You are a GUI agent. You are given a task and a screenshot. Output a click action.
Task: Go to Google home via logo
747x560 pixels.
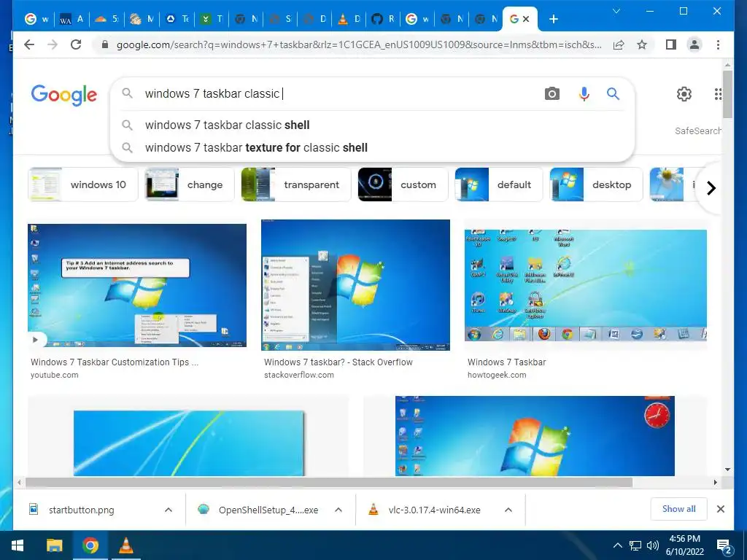tap(64, 94)
